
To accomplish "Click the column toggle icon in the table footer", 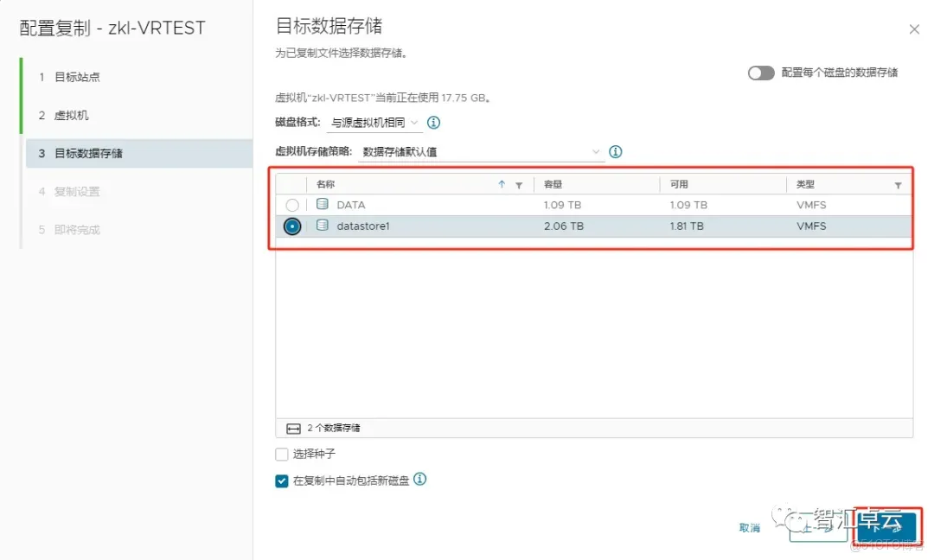I will (x=293, y=429).
